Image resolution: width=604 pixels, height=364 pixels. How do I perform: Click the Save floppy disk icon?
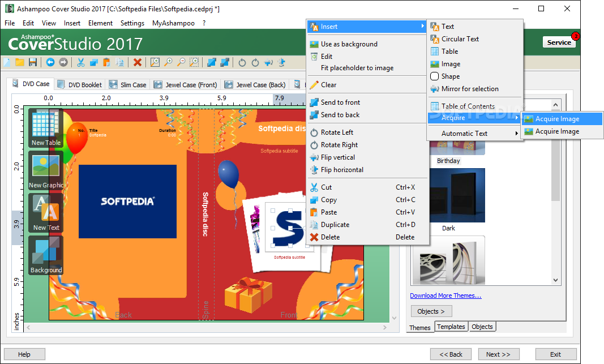pyautogui.click(x=33, y=62)
